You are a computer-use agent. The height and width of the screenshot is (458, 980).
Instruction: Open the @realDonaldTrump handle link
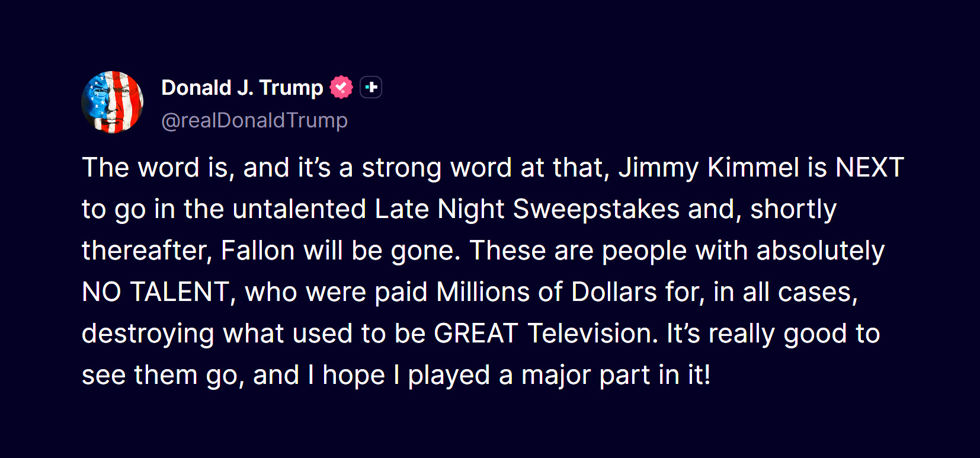[254, 120]
